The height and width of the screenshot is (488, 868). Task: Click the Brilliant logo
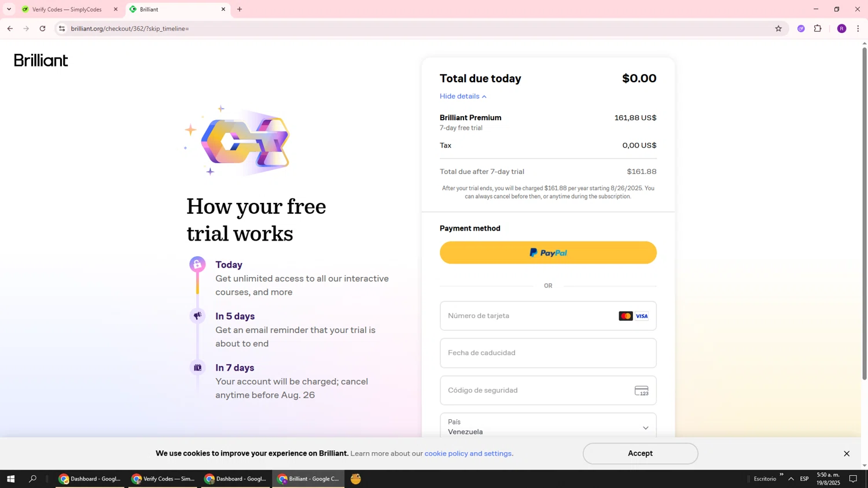coord(41,60)
